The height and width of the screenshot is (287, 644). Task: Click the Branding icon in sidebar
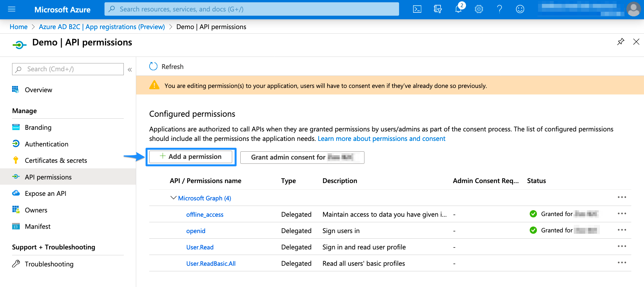[16, 127]
